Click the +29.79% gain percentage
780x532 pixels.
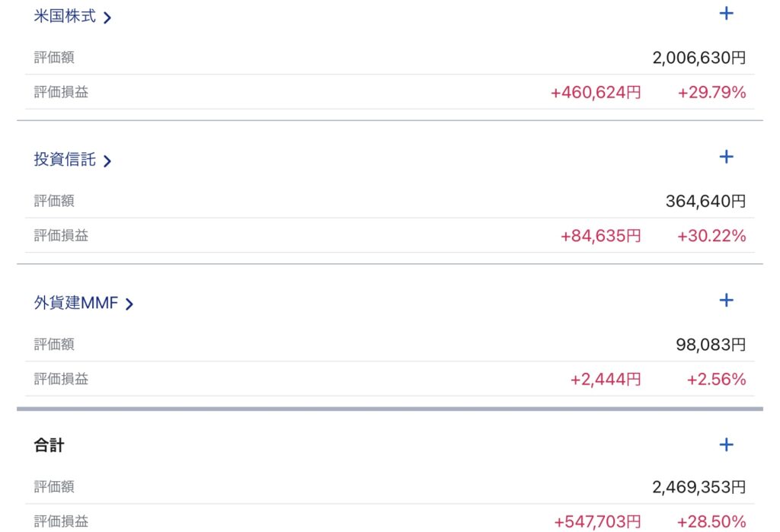711,93
